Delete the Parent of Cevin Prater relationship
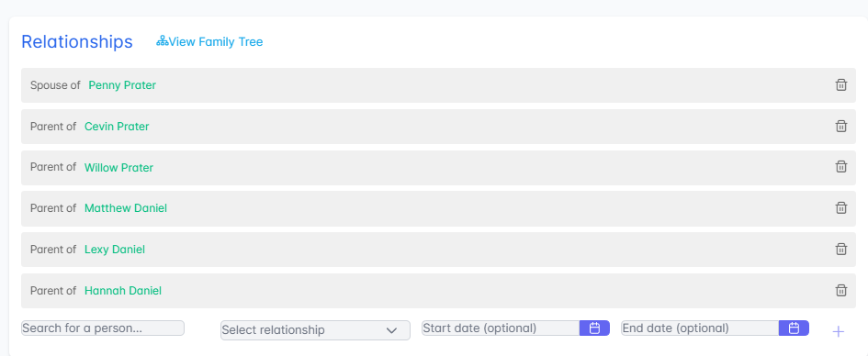This screenshot has height=356, width=868. pos(840,126)
